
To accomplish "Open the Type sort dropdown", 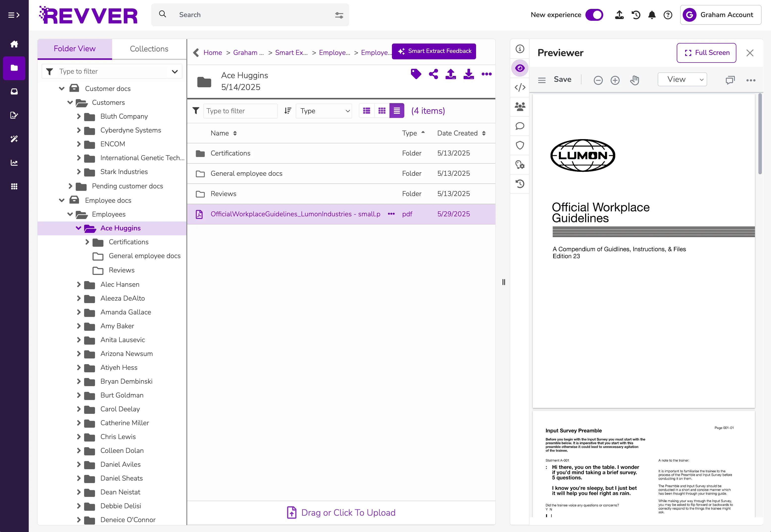I will point(324,111).
